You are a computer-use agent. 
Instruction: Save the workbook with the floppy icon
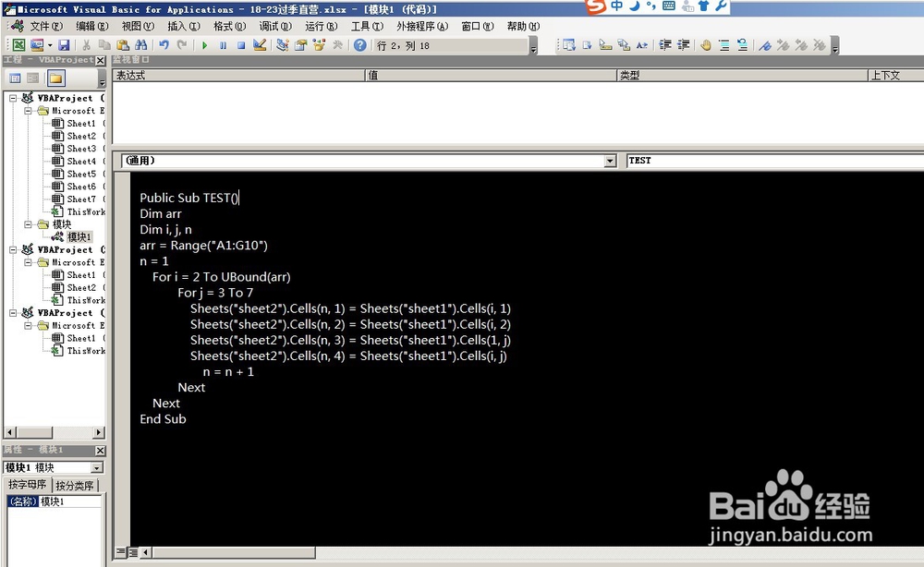[64, 45]
